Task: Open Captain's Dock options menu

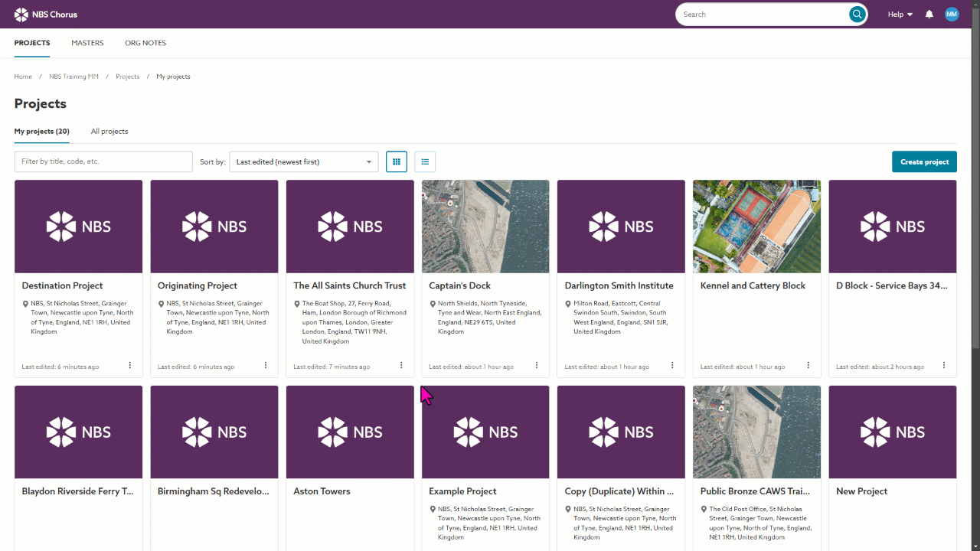Action: click(x=537, y=366)
